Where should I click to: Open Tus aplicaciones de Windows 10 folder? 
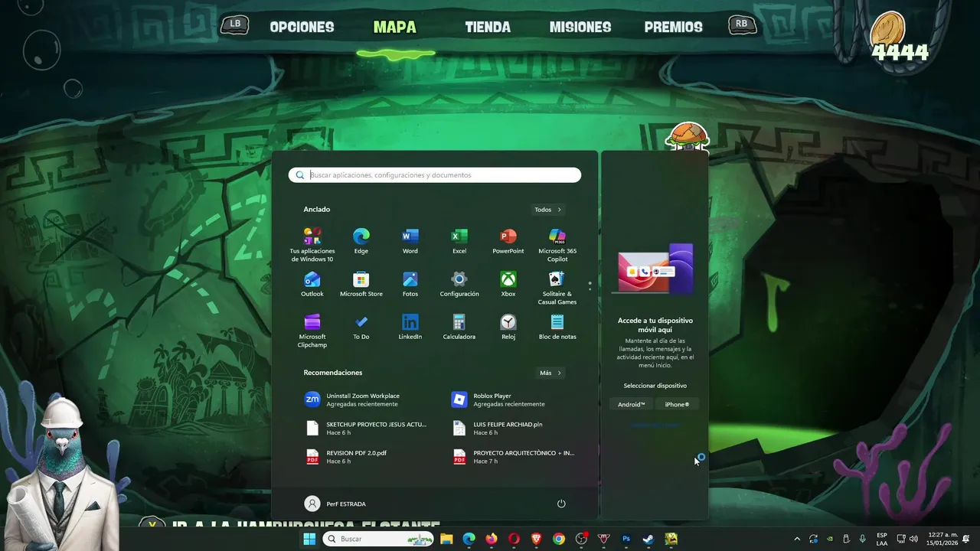point(312,245)
